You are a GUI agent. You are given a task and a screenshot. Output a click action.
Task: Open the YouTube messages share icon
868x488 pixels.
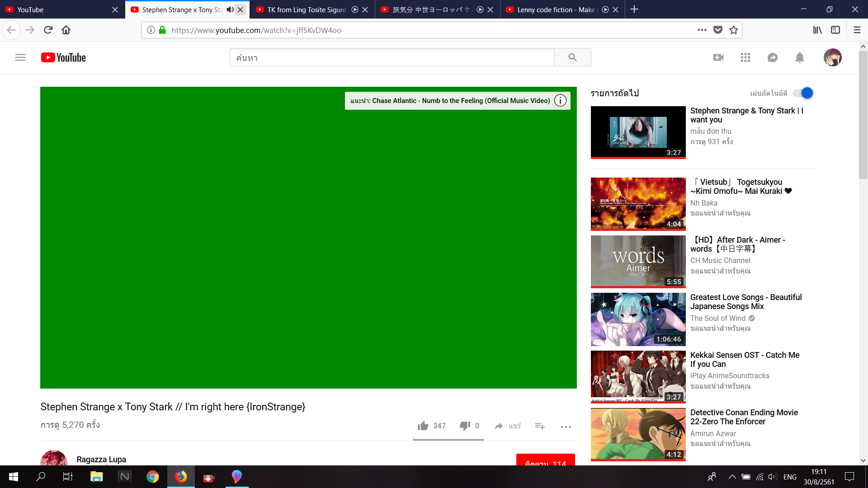pos(773,57)
